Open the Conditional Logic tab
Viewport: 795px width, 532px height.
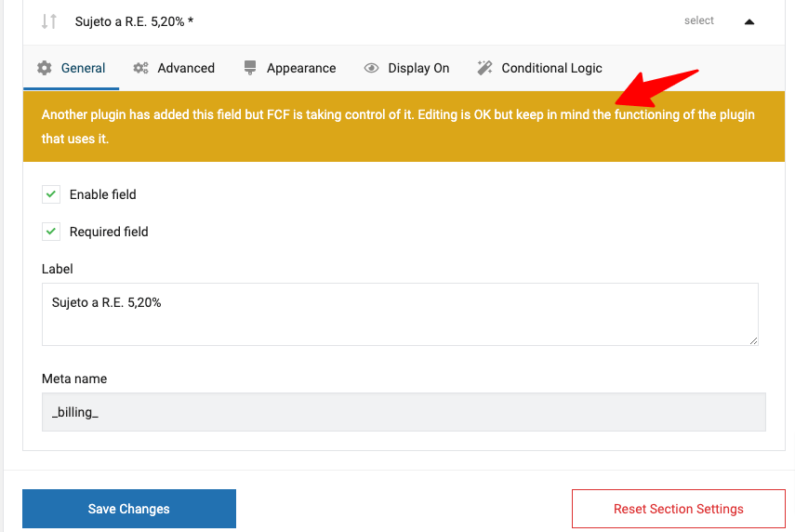(540, 68)
